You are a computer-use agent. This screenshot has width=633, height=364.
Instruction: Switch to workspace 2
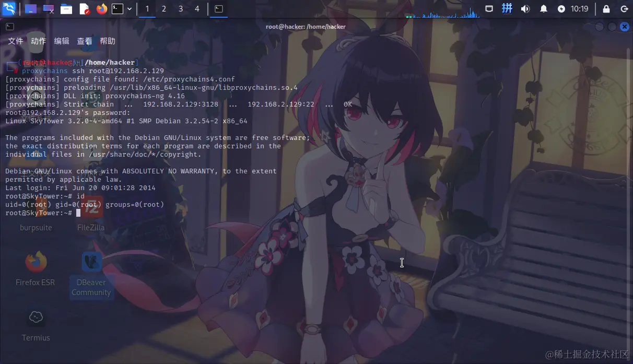click(x=164, y=9)
